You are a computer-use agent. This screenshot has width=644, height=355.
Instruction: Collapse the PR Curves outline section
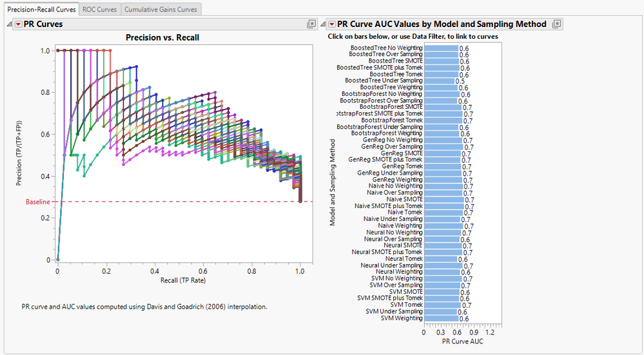point(10,24)
